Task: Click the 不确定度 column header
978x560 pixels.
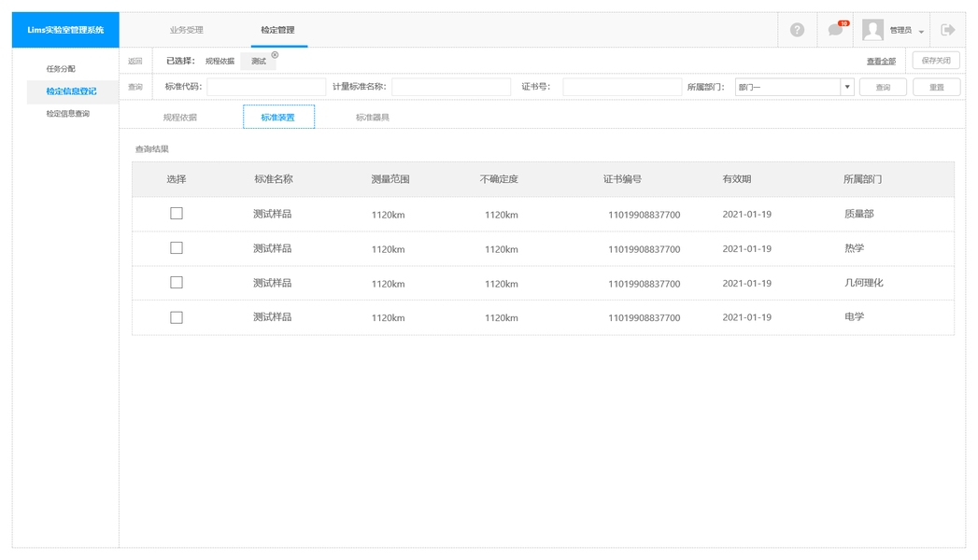Action: point(499,179)
